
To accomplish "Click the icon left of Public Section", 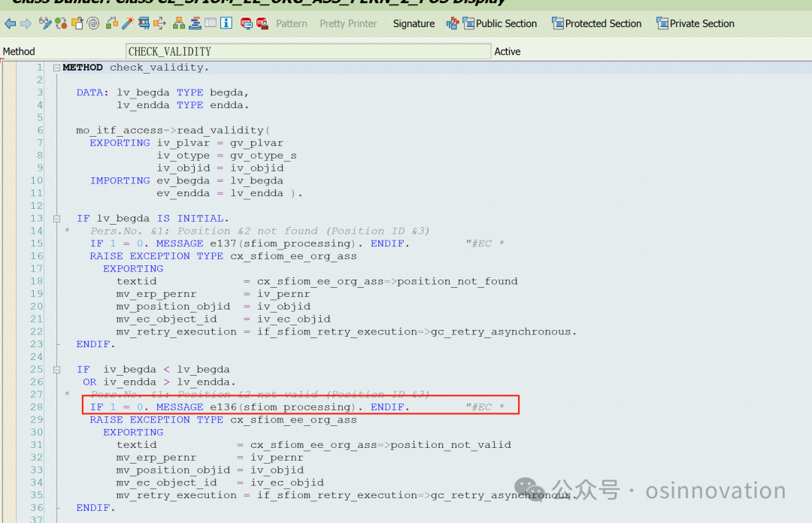I will tap(453, 23).
